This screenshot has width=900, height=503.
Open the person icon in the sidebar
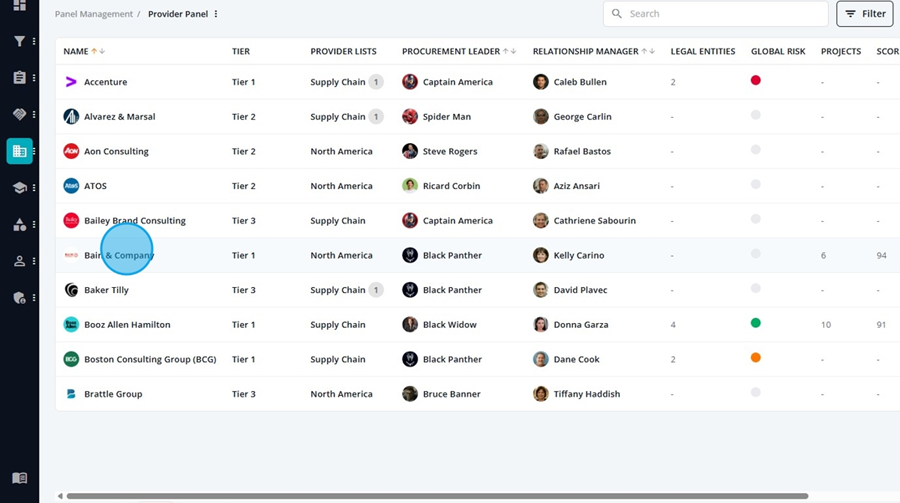[20, 261]
